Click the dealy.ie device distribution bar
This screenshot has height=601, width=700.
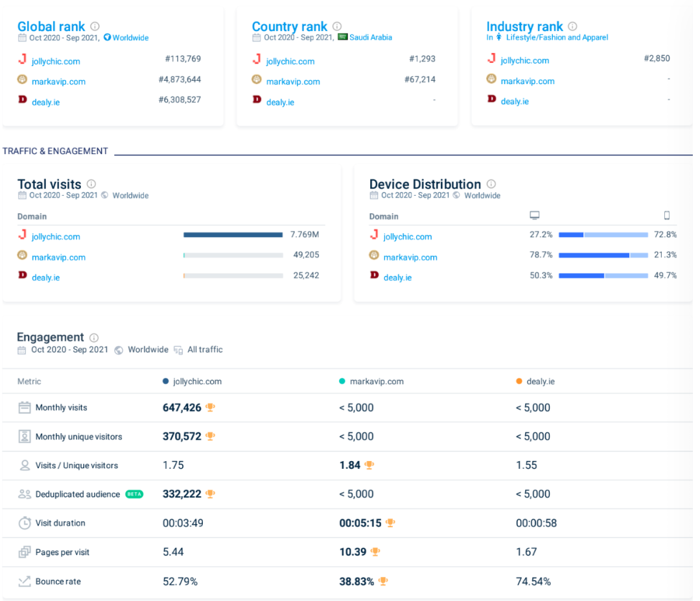coord(603,276)
